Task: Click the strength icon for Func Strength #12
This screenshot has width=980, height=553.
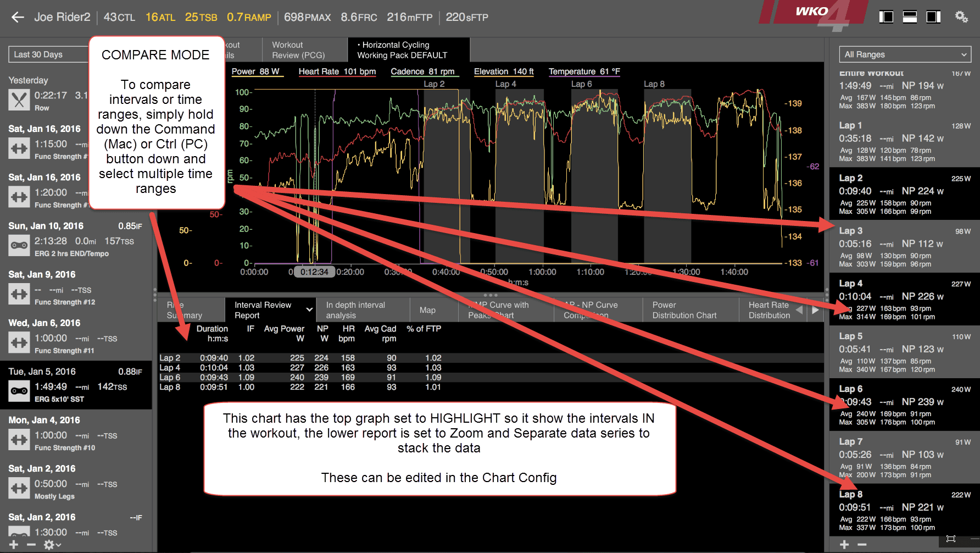Action: (x=19, y=294)
